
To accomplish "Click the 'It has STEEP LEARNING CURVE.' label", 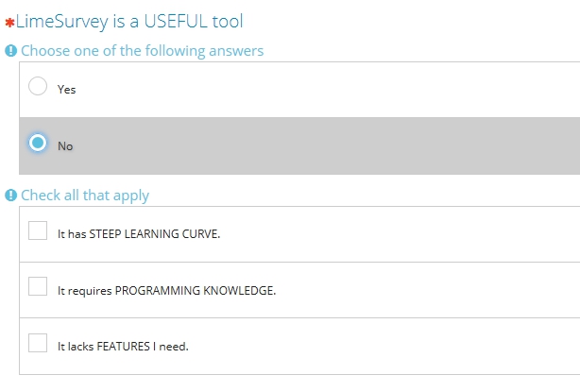I will [139, 234].
